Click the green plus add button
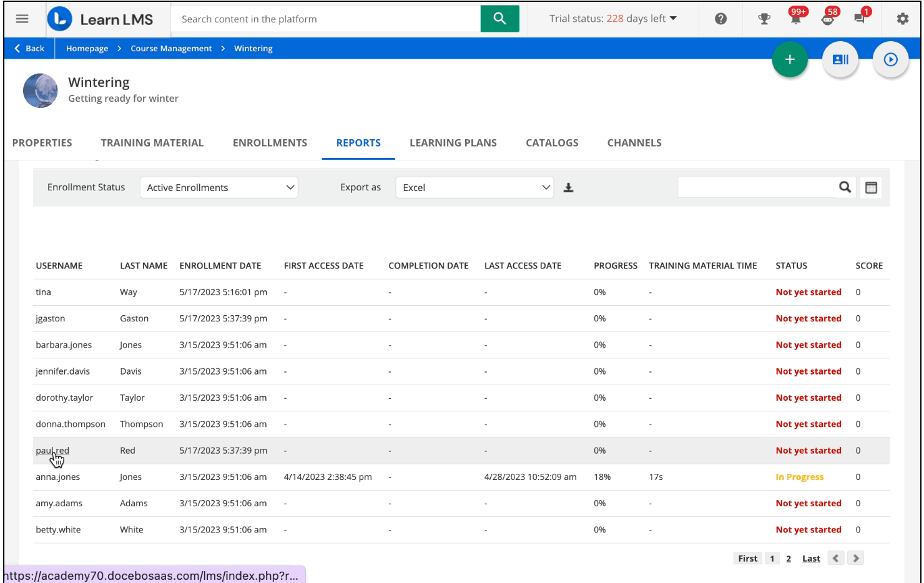 [789, 59]
